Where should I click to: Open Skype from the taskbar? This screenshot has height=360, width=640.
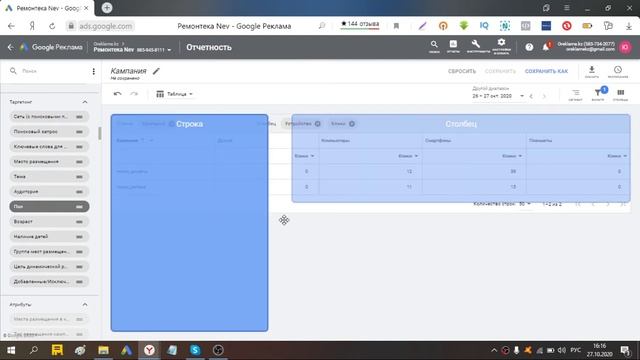click(195, 350)
